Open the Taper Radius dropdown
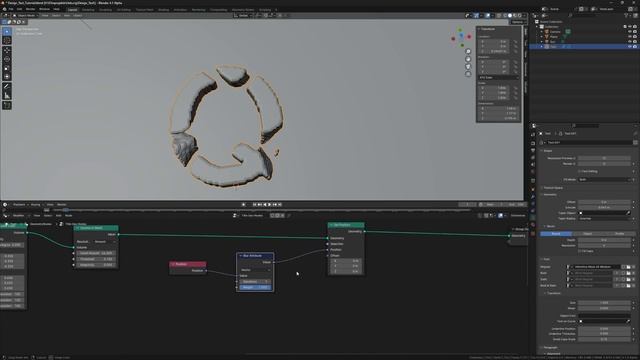The height and width of the screenshot is (360, 640). 604,219
